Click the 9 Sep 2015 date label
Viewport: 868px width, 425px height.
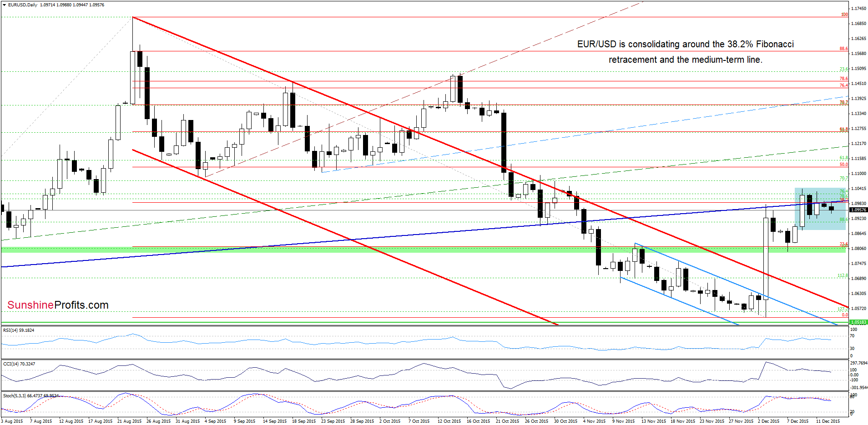pyautogui.click(x=245, y=421)
